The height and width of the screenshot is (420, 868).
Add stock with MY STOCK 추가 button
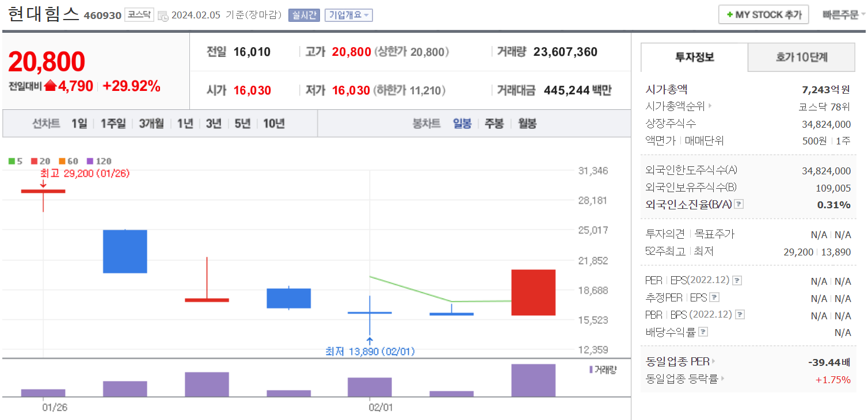pyautogui.click(x=763, y=15)
